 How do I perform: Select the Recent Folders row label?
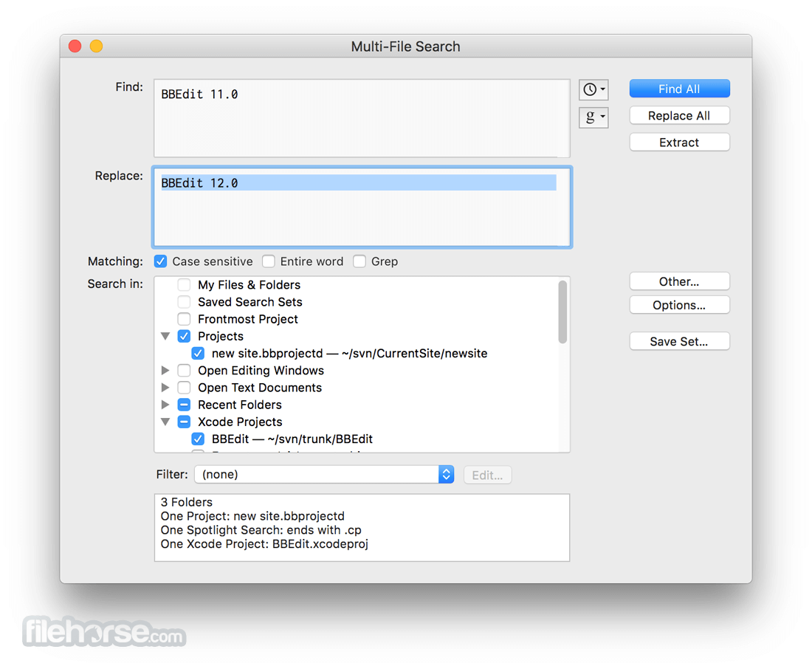pos(240,405)
